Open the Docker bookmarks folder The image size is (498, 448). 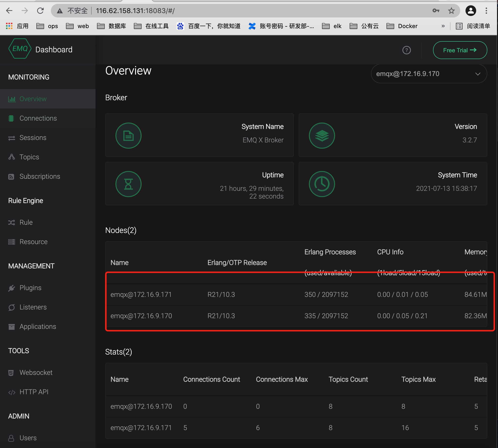(x=402, y=26)
